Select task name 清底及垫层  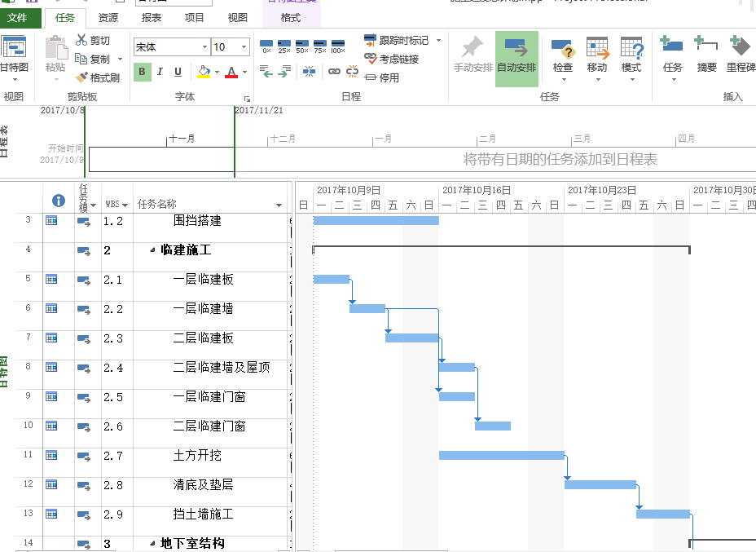(x=203, y=484)
